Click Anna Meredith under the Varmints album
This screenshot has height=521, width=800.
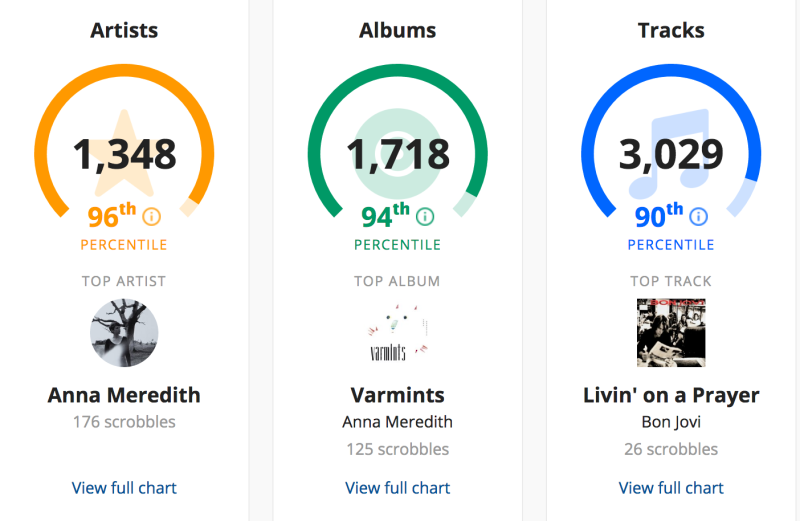(397, 422)
